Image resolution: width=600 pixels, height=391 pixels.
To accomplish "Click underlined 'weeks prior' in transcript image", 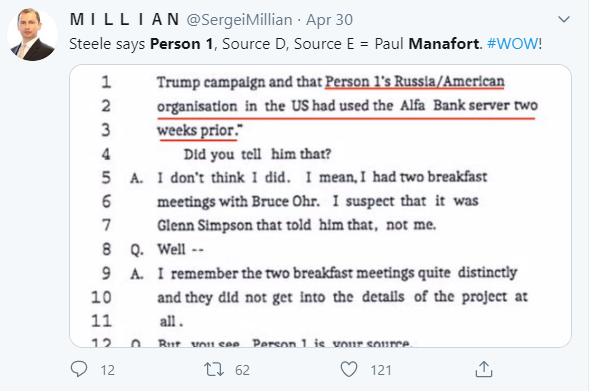I will coord(198,130).
